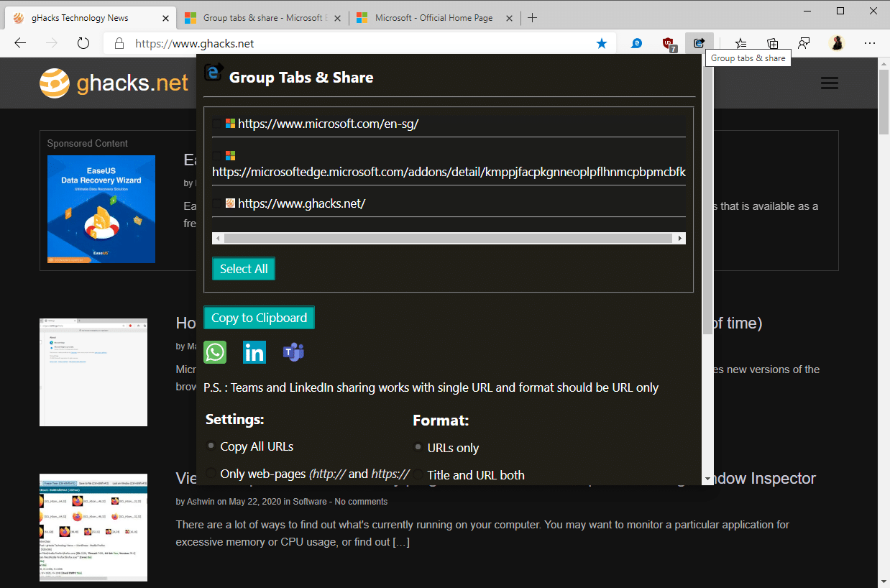Image resolution: width=890 pixels, height=588 pixels.
Task: Share via Microsoft Teams icon
Action: coord(293,352)
